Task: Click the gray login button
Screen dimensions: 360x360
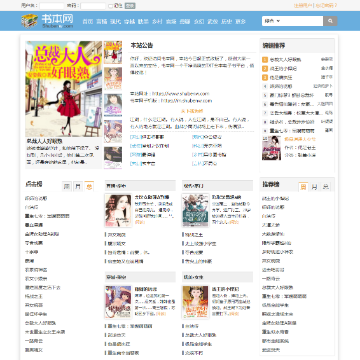Action: [x=130, y=6]
